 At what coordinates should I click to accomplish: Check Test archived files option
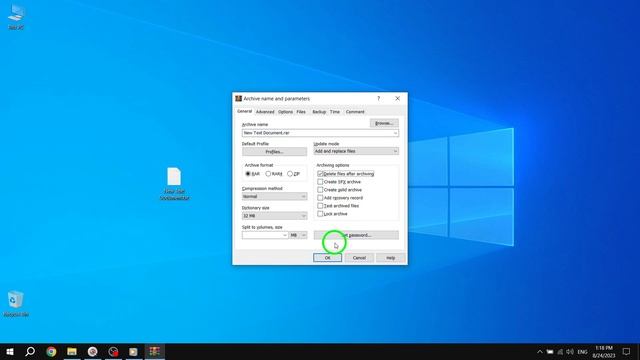[320, 206]
